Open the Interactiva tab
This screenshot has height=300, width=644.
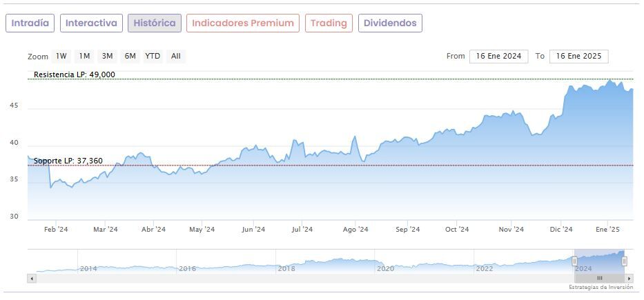[x=91, y=23]
